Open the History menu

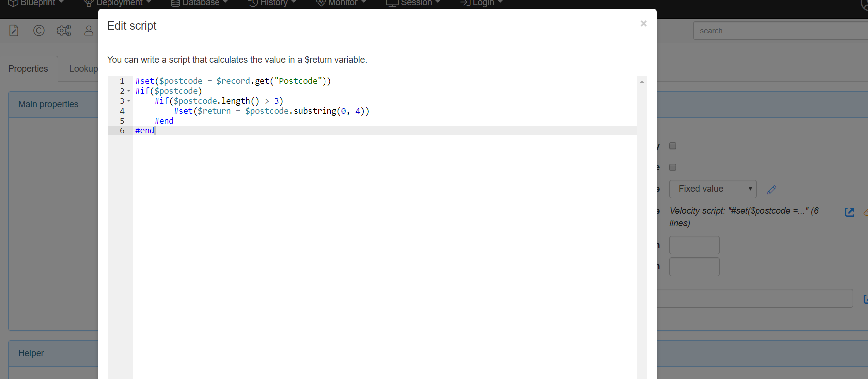272,3
